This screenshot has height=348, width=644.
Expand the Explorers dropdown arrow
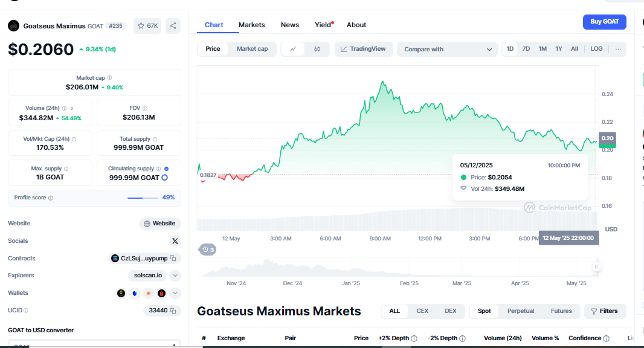pos(175,275)
